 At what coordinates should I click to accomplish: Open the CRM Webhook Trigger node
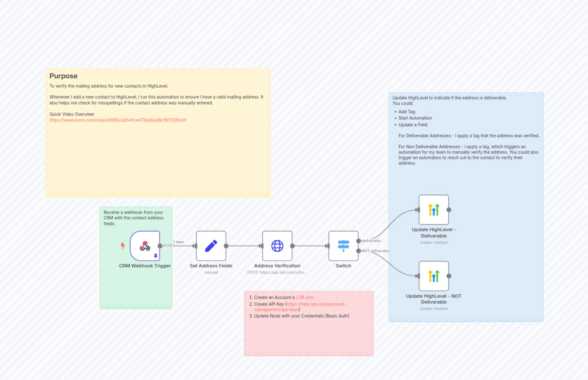pyautogui.click(x=145, y=246)
